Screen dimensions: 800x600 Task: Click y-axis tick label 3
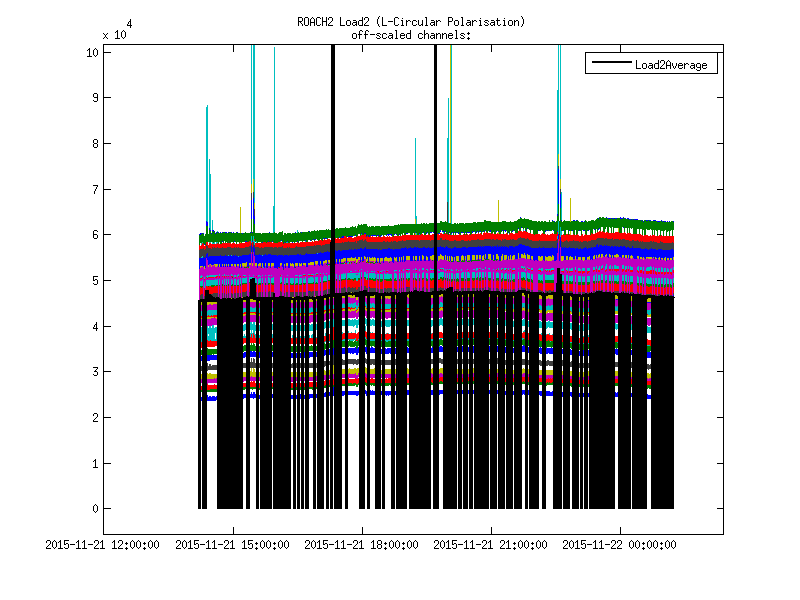pos(94,372)
